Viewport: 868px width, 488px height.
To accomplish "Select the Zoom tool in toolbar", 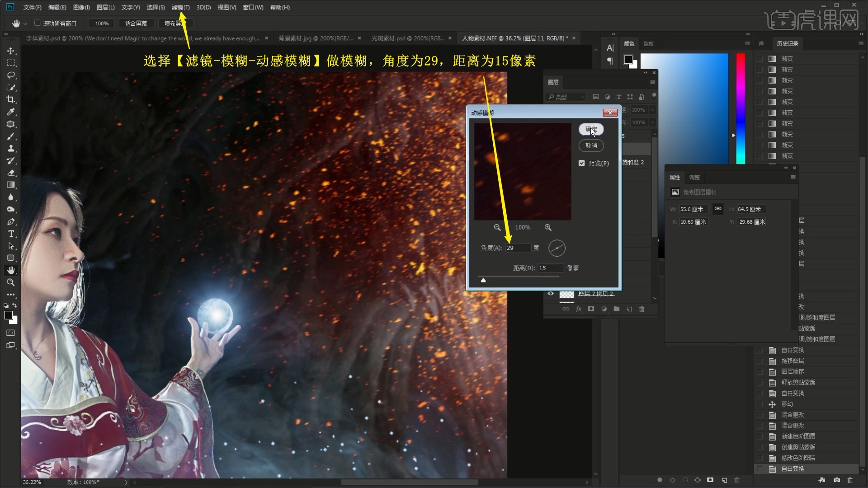I will click(11, 282).
